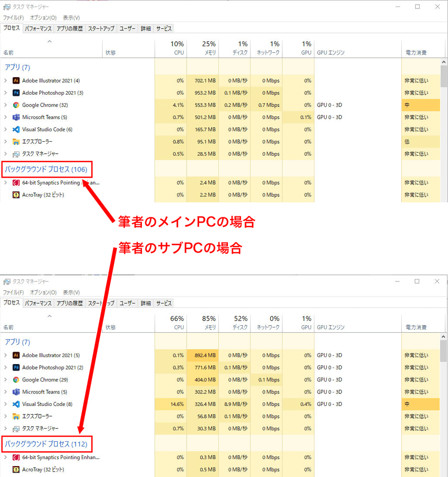The image size is (448, 477).
Task: Click Adobe Illustrator icon in bottom Task Manager
Action: tap(16, 355)
